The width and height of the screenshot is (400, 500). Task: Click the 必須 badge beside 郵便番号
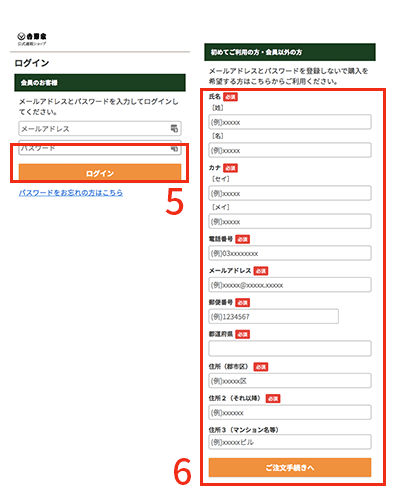tap(242, 302)
